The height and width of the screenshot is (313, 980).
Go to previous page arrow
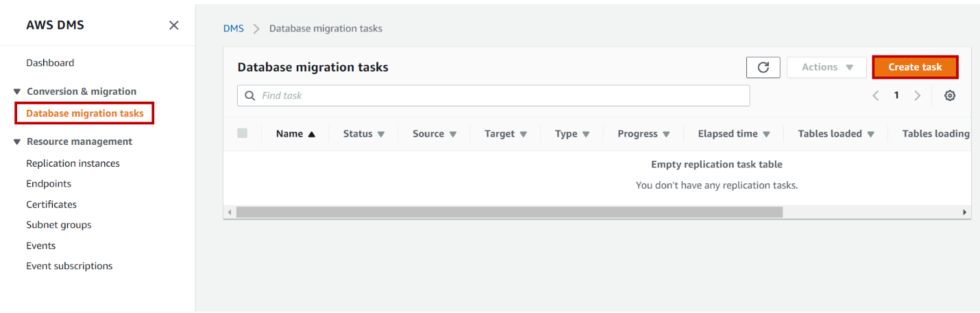pos(876,96)
